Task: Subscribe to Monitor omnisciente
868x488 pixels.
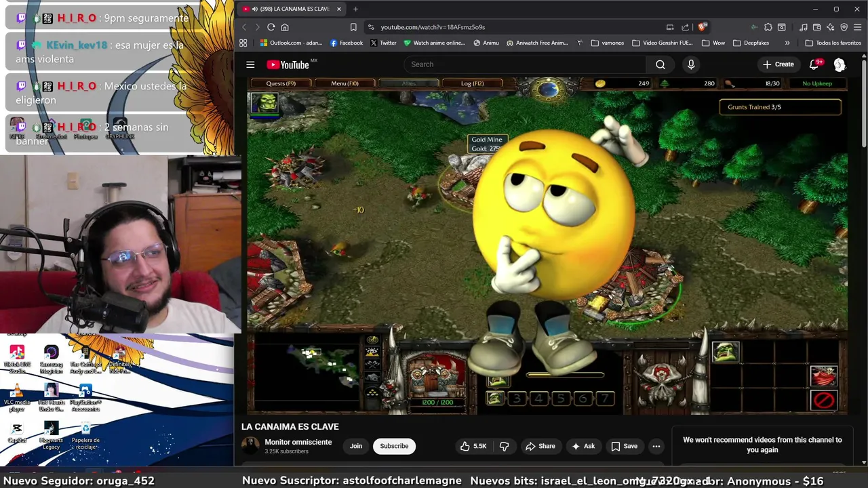Action: pyautogui.click(x=394, y=446)
